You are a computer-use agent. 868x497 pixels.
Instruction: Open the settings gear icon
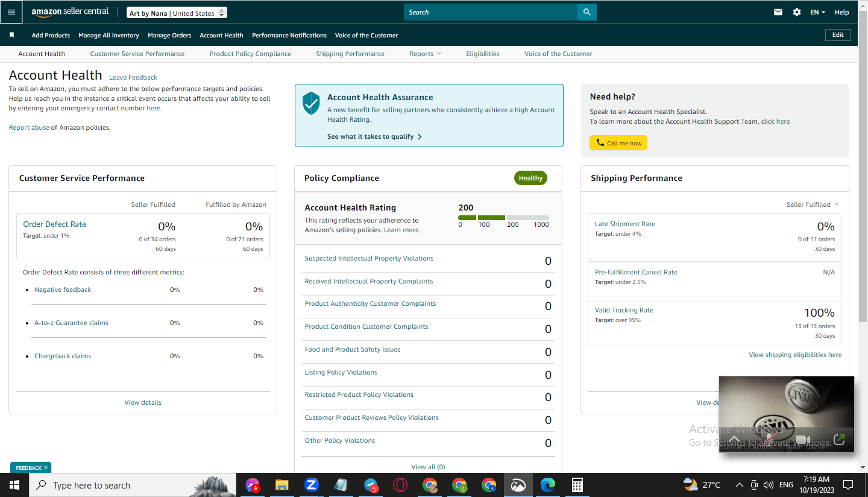click(x=797, y=12)
